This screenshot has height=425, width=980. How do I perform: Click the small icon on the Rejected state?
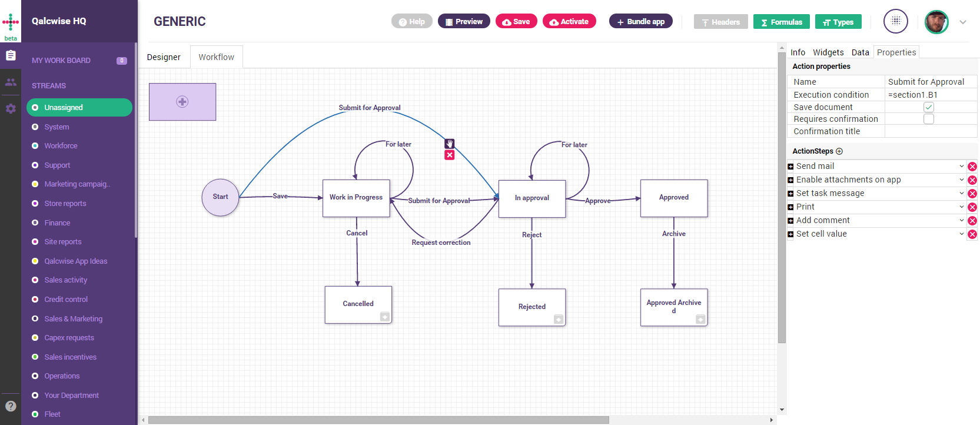pos(559,319)
